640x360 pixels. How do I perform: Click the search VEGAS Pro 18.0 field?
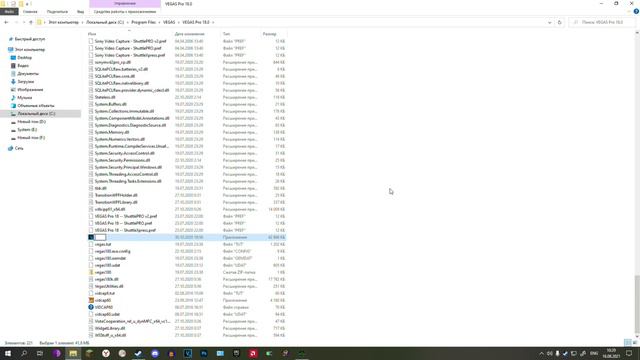pyautogui.click(x=602, y=22)
